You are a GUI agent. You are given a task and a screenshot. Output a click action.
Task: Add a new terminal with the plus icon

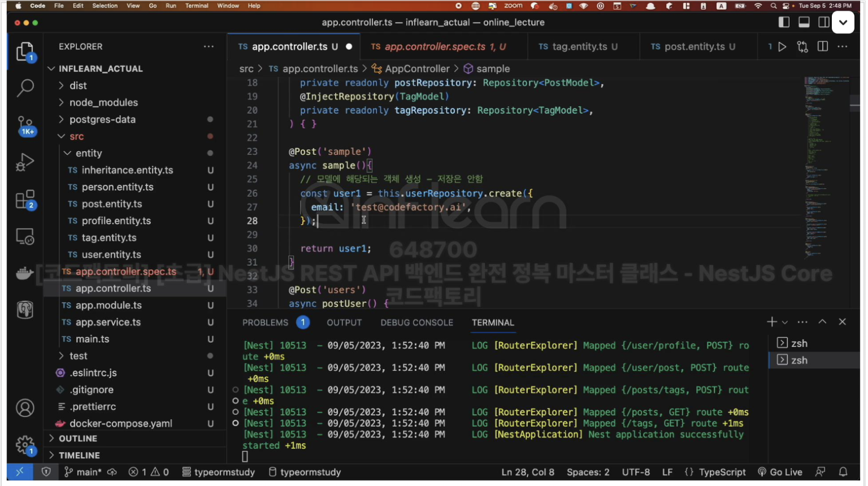pyautogui.click(x=771, y=322)
